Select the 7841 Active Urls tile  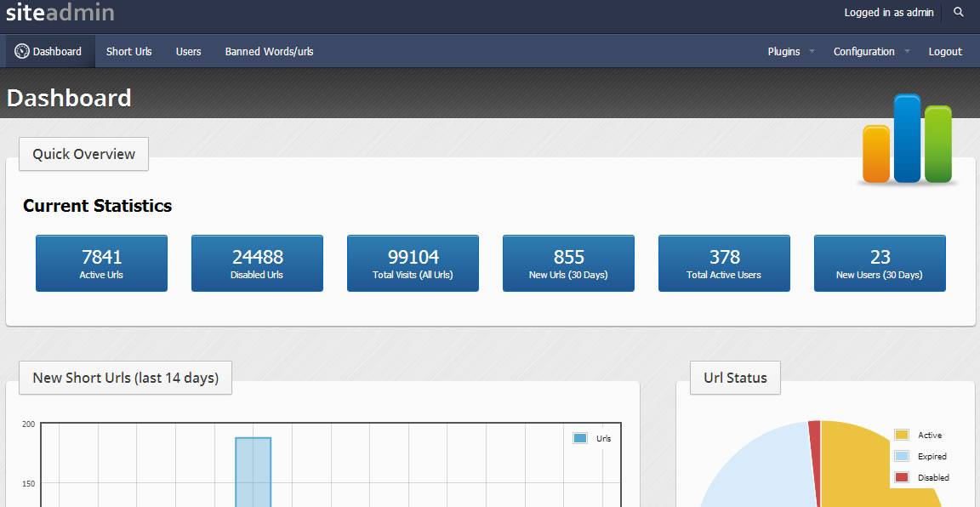tap(101, 264)
